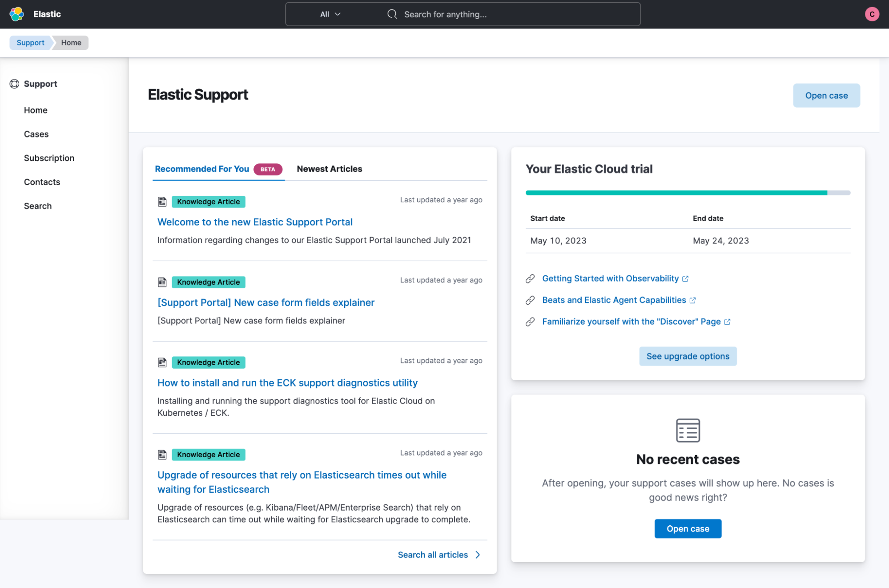Click external-link icon after Beats and Elastic Agent Capabilities
This screenshot has width=889, height=588.
tap(692, 300)
